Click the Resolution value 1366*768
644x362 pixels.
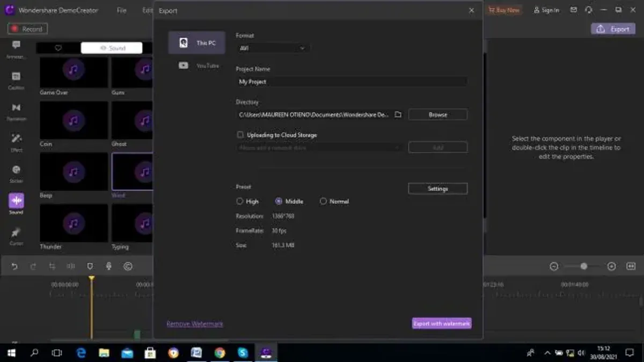[x=283, y=216]
